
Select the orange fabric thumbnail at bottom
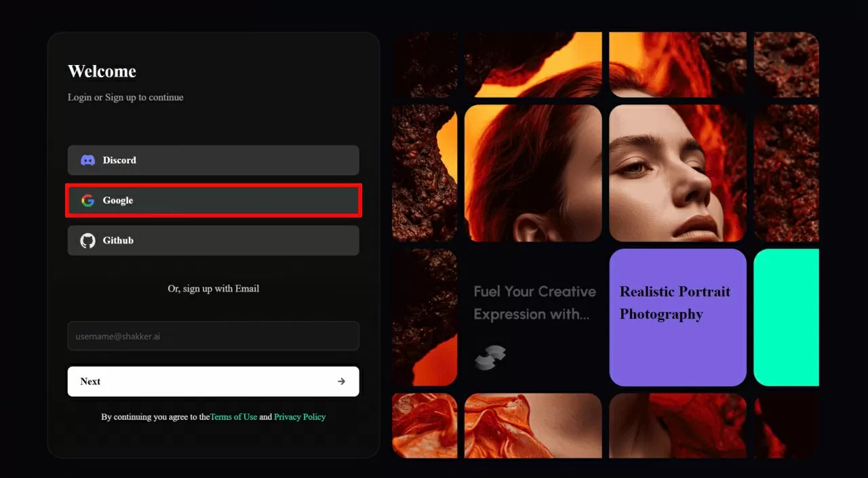(532, 425)
